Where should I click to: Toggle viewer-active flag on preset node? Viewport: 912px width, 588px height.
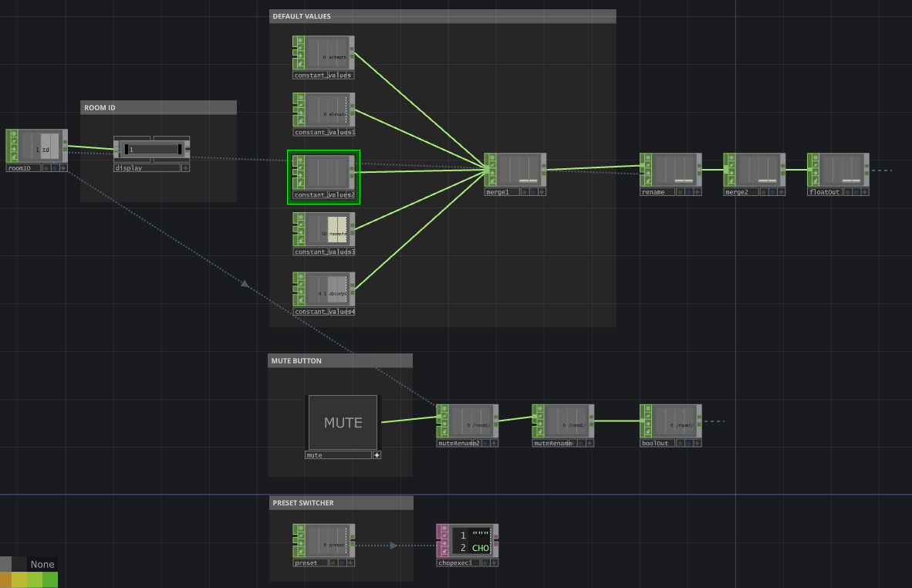click(x=301, y=529)
